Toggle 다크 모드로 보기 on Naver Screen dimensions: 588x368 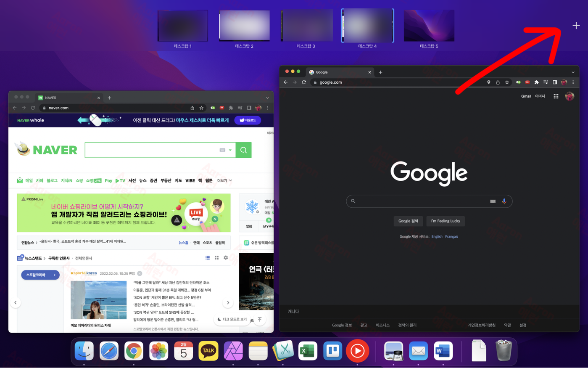pos(232,319)
